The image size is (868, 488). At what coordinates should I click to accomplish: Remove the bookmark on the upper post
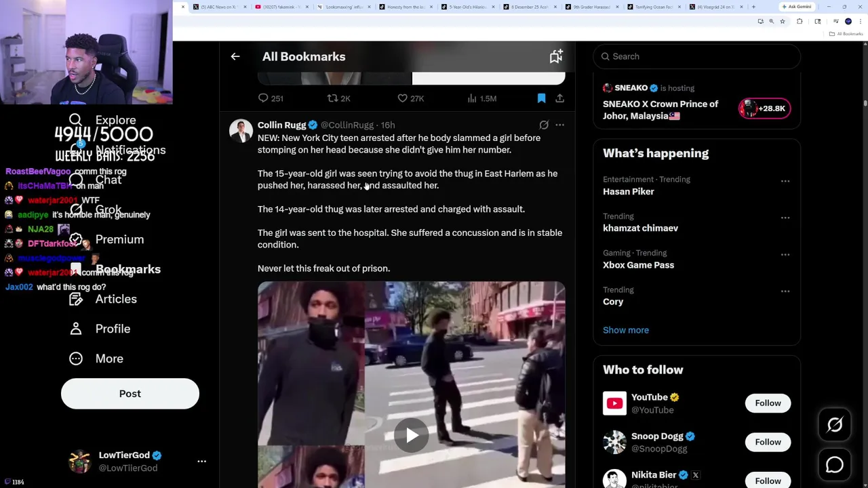[x=541, y=98]
